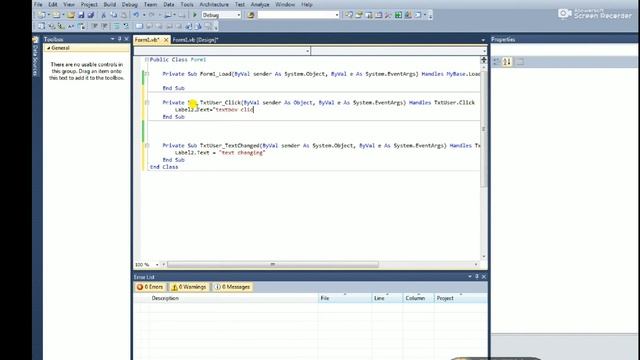Open the Toolbox window position dropdown arrow
This screenshot has height=360, width=640.
[x=112, y=39]
